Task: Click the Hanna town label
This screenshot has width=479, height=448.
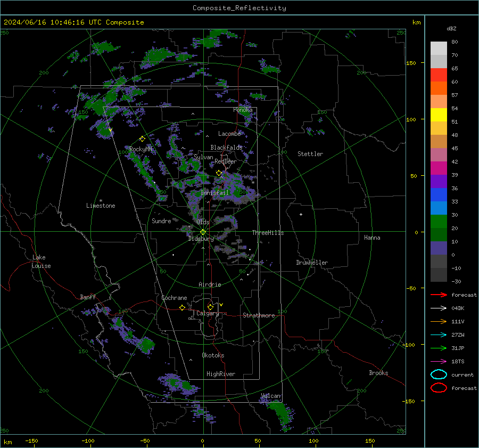Action: (x=372, y=238)
